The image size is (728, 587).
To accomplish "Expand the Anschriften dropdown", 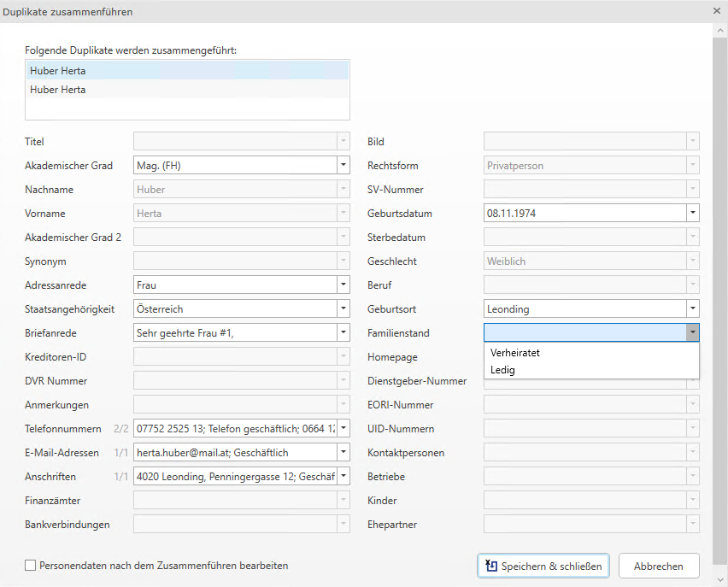I will [343, 477].
